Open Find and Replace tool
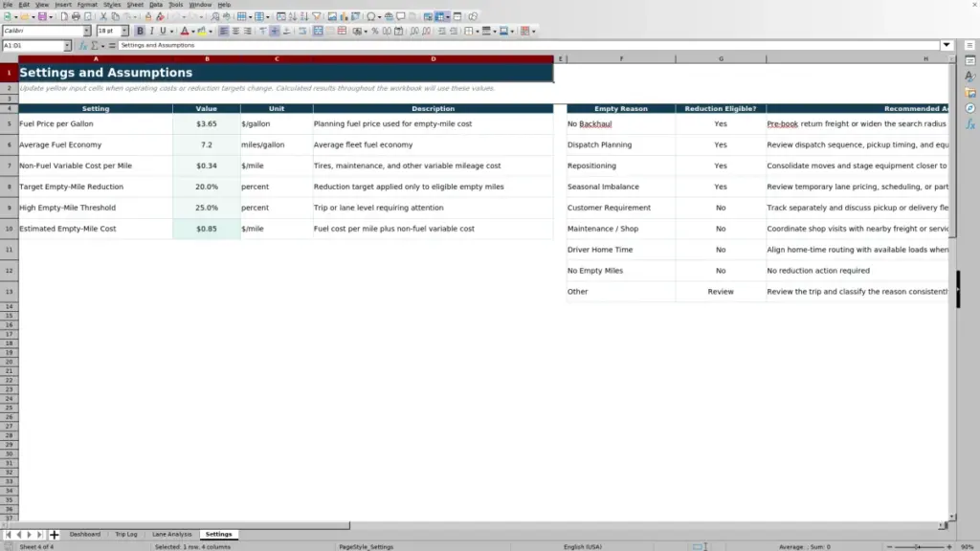980x551 pixels. [215, 16]
